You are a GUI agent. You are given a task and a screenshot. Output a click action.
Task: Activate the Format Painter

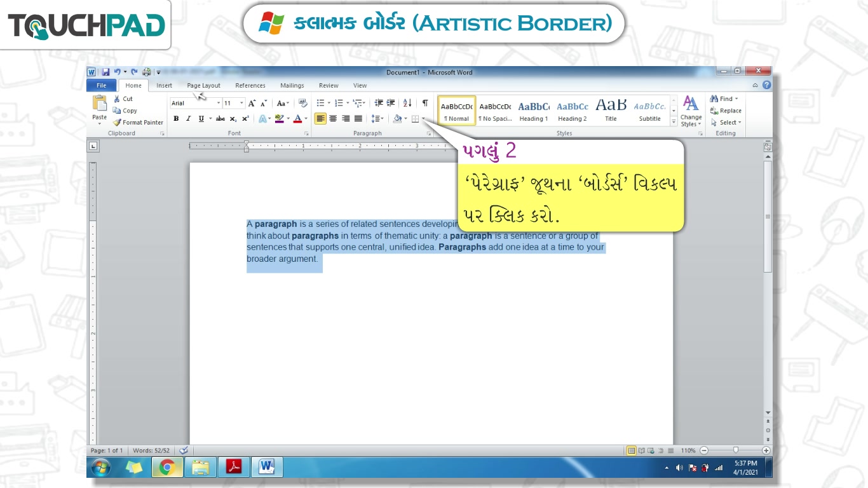pyautogui.click(x=138, y=123)
